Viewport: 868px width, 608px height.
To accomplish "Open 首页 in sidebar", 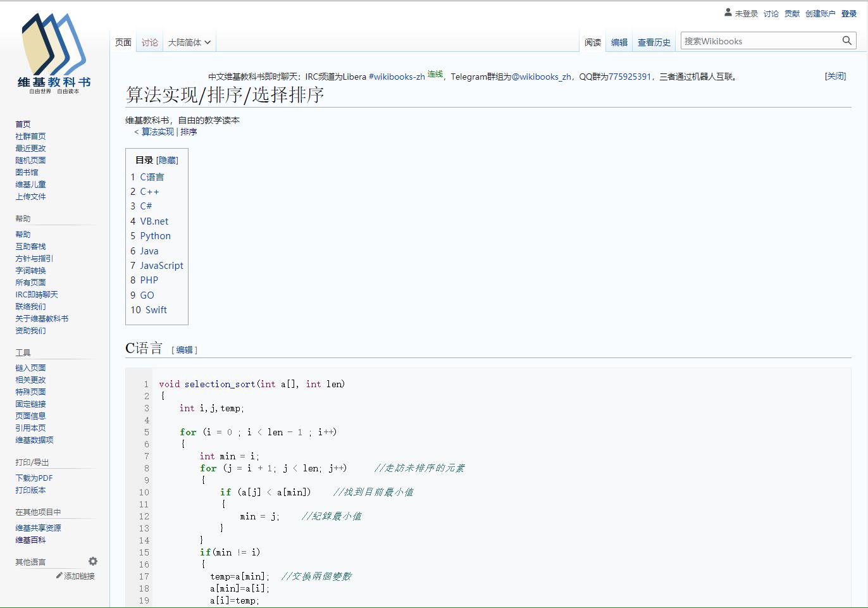I will tap(23, 124).
